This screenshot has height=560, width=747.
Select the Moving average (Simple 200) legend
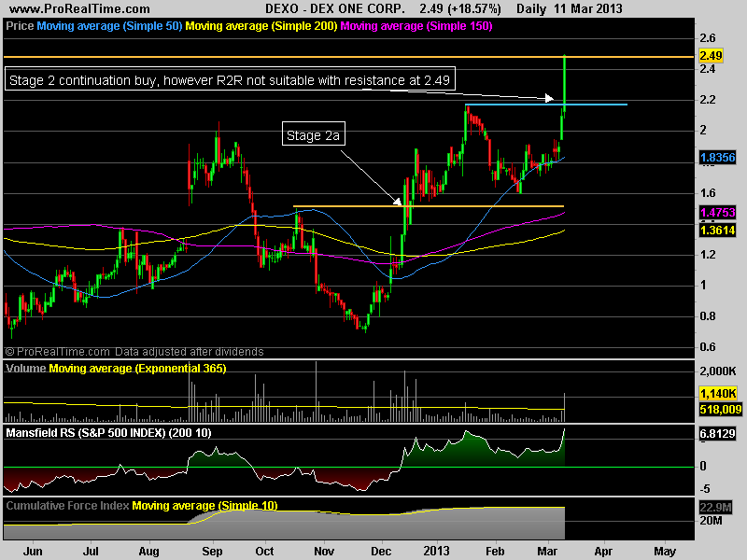tap(261, 26)
